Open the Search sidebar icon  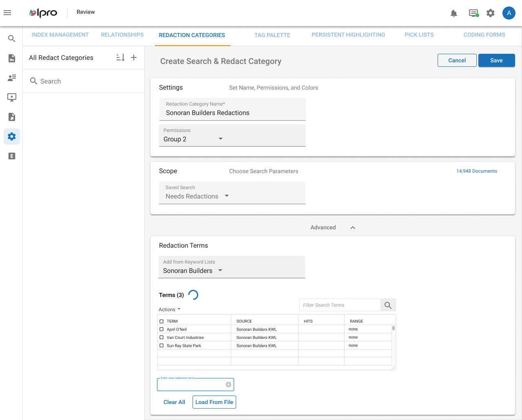pos(11,38)
